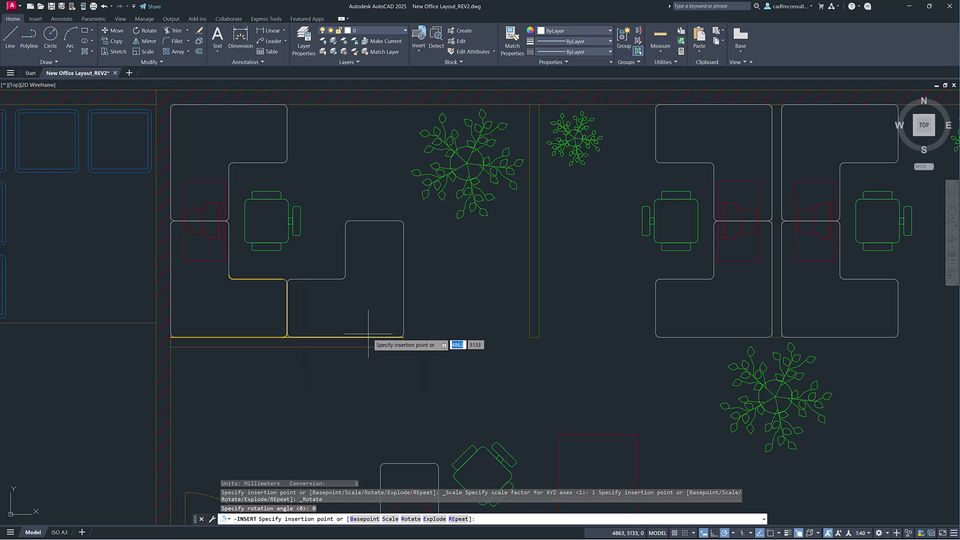The image size is (960, 540).
Task: Click the object color wheel icon
Action: 530,31
